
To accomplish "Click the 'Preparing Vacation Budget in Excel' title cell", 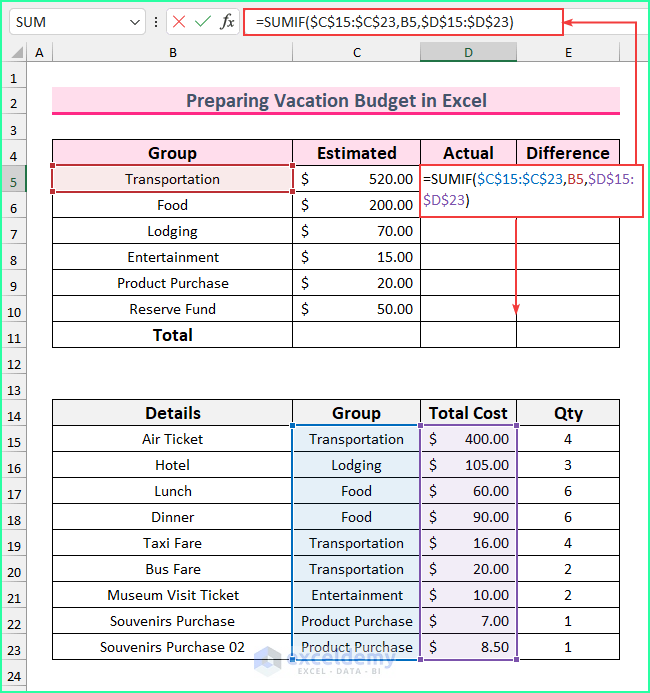I will pos(336,100).
